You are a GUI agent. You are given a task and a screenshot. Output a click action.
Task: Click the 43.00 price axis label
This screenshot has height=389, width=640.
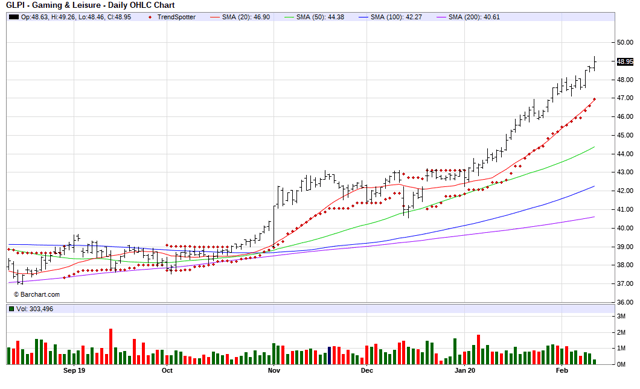(x=625, y=172)
